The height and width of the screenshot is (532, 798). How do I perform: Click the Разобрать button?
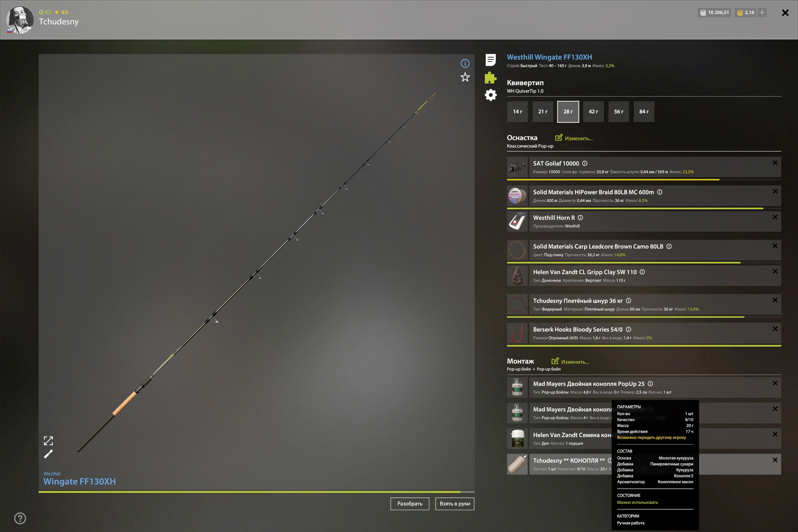410,504
